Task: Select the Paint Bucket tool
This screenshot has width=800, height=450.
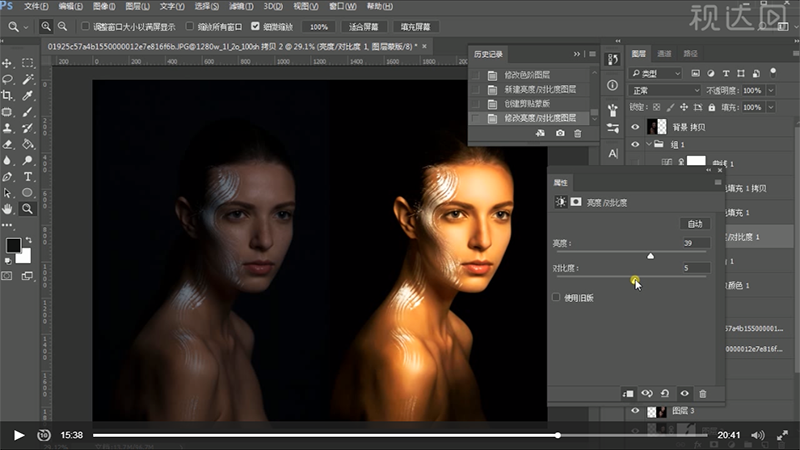Action: pos(28,144)
